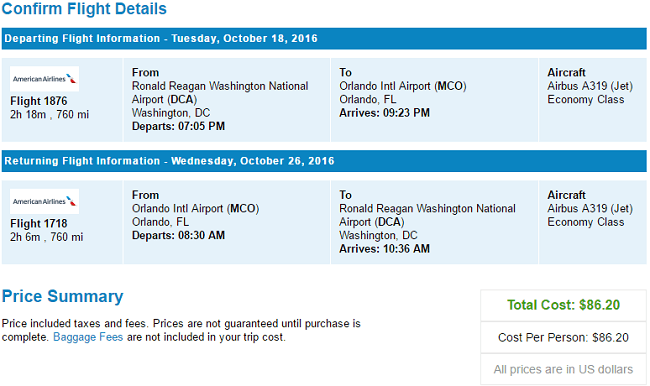Click Orlando Intl Airport (MCO) departing destination
Screen dimensions: 650x386
pyautogui.click(x=403, y=86)
